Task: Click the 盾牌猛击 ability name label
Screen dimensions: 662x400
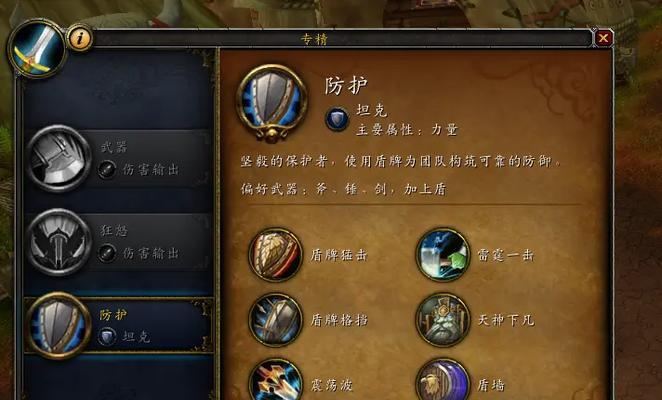Action: coord(339,255)
